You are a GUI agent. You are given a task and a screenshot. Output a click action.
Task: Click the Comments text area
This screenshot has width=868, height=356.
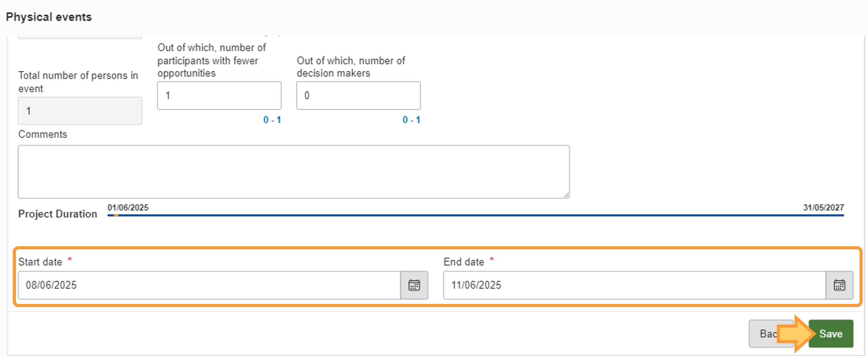[x=294, y=172]
